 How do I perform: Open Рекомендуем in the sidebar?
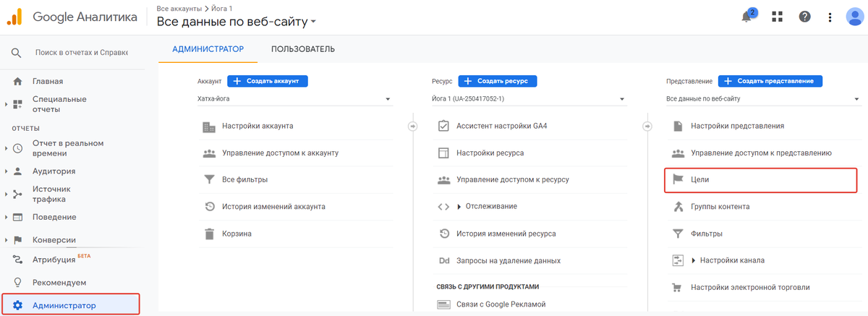click(x=59, y=282)
